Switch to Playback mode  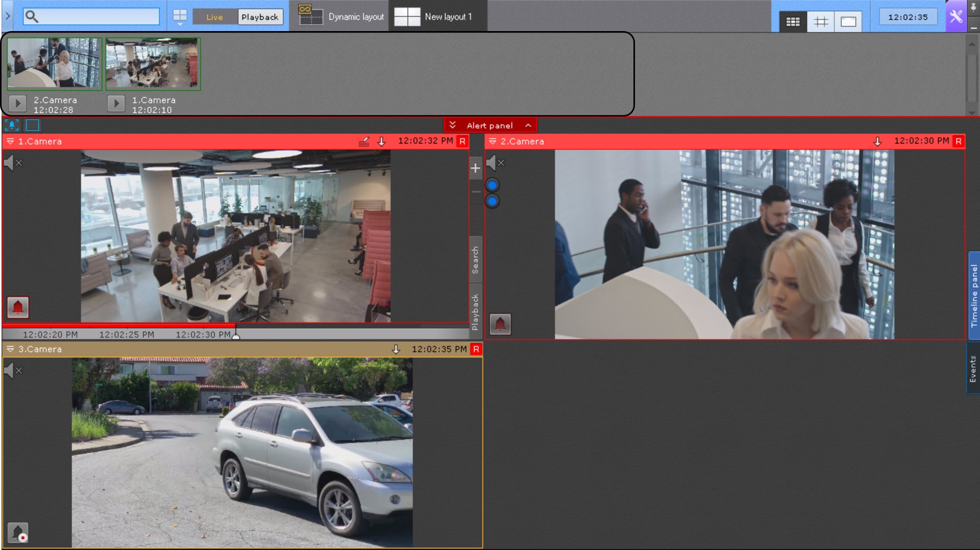(x=260, y=17)
